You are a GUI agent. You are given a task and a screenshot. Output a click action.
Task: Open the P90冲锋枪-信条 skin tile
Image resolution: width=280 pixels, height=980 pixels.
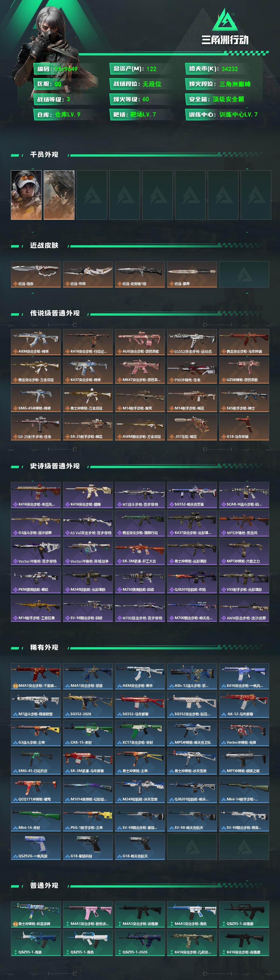(192, 371)
